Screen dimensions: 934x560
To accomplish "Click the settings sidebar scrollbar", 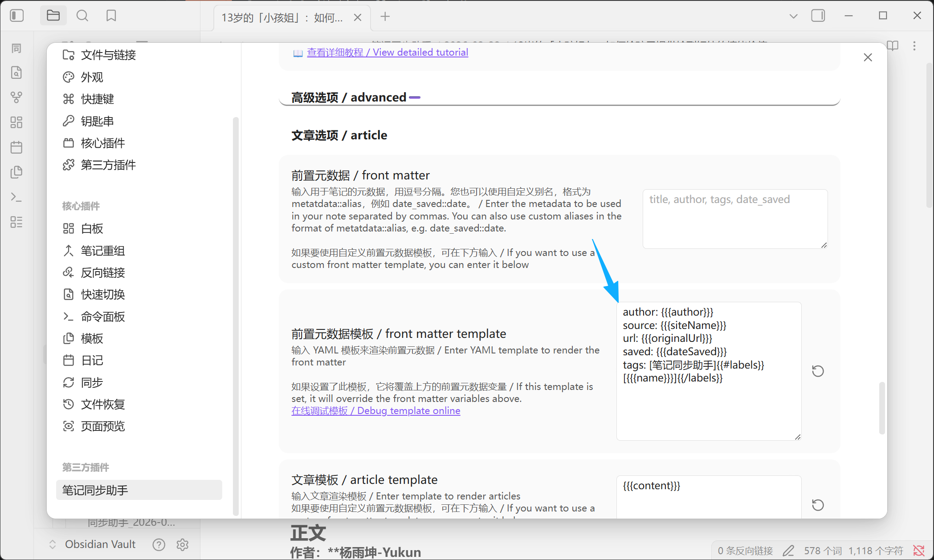I will (236, 316).
